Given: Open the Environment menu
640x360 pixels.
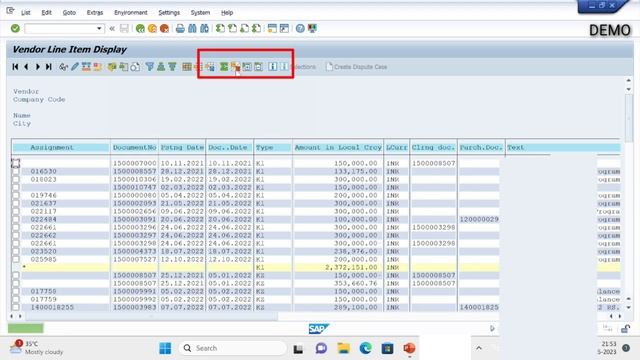Looking at the screenshot, I should pyautogui.click(x=131, y=13).
